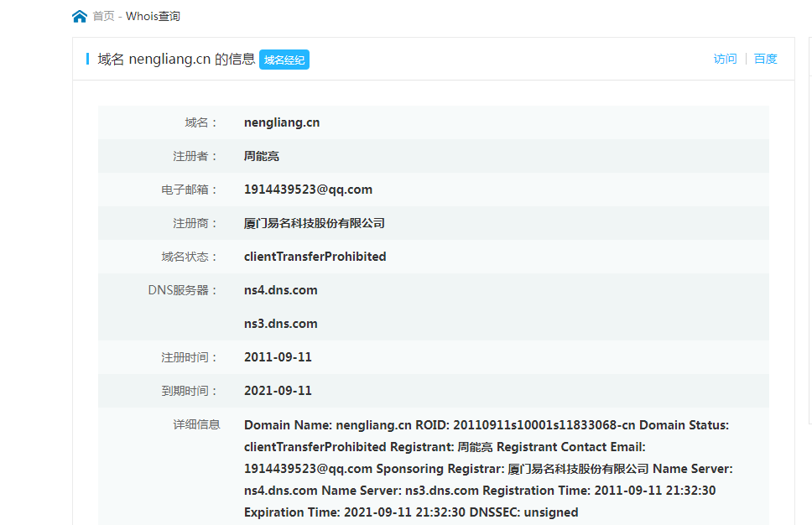Click the clientTransferProhibited value in 域名状态 row
The width and height of the screenshot is (812, 525).
(x=315, y=257)
